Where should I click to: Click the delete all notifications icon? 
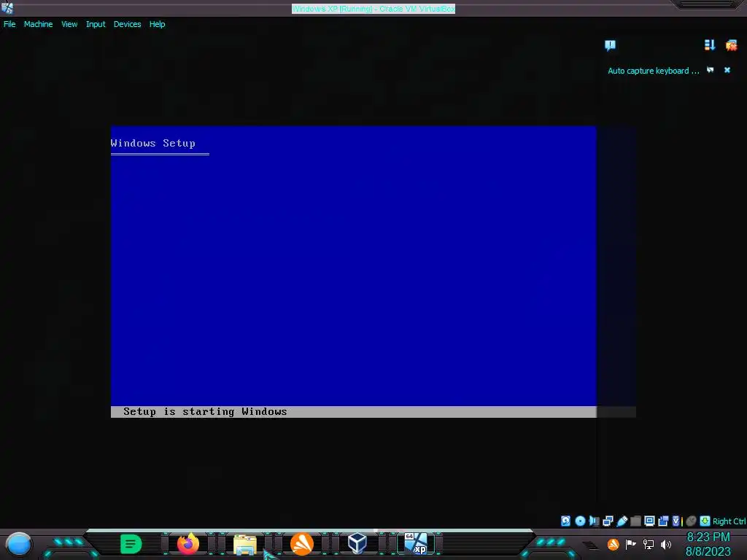click(x=731, y=45)
